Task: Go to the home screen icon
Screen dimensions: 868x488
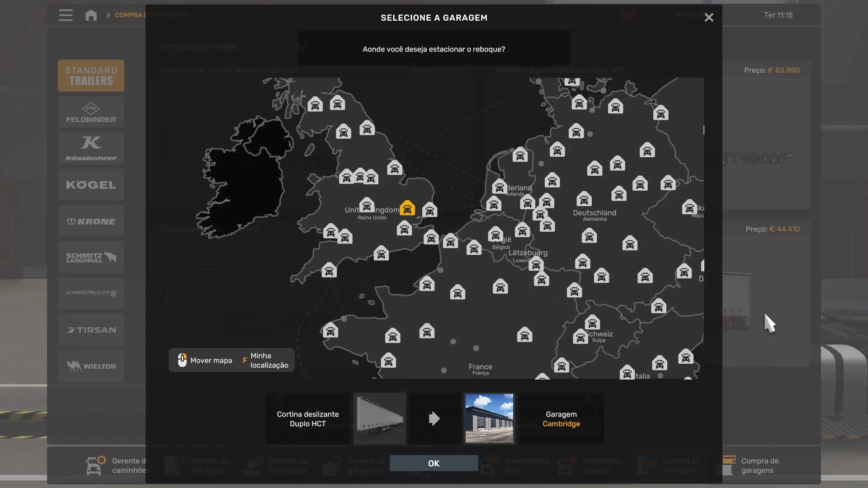Action: (91, 15)
